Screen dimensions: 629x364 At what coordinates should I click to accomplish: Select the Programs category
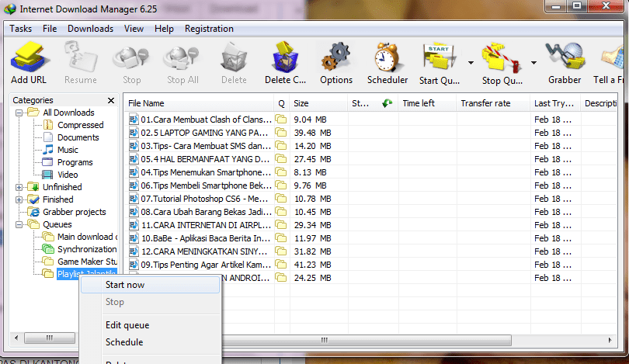(x=75, y=162)
